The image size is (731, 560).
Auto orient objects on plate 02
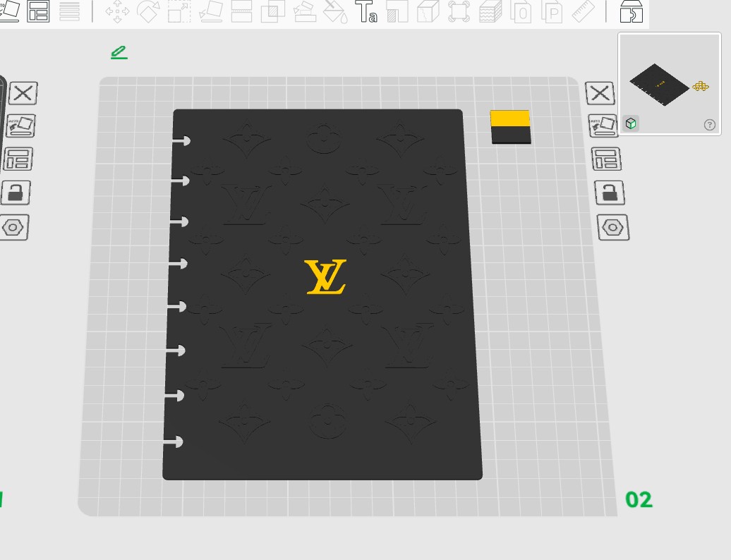coord(603,126)
